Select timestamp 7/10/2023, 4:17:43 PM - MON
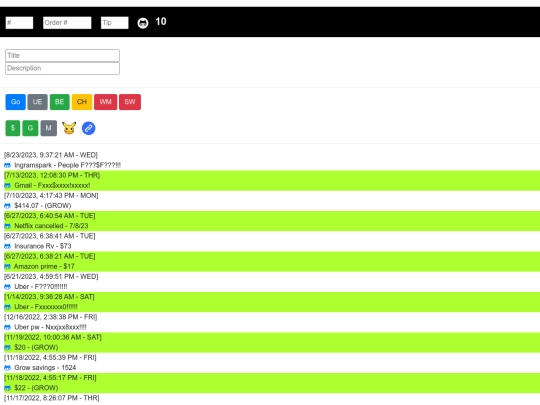 pos(51,196)
